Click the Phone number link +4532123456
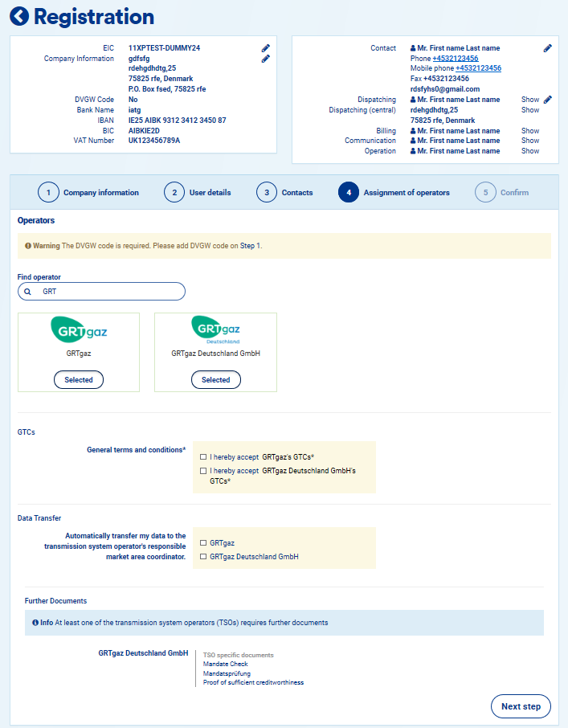This screenshot has width=568, height=728. 456,59
